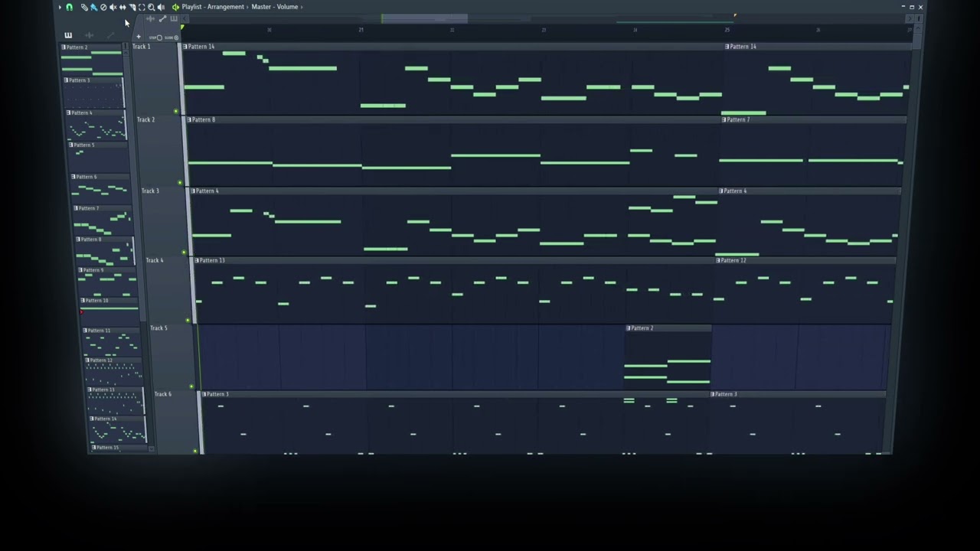980x551 pixels.
Task: Click the Track 6 header label
Action: [163, 394]
